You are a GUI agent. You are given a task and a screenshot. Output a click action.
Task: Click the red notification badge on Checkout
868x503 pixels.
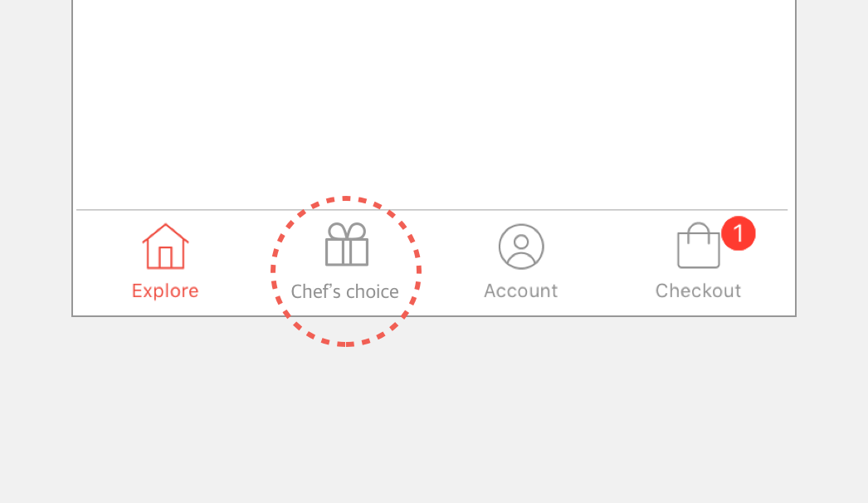(739, 233)
